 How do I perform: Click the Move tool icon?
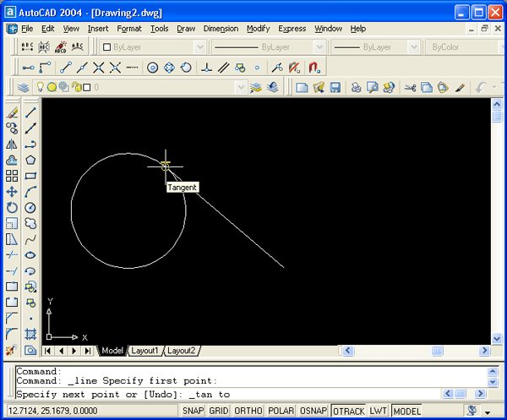12,192
